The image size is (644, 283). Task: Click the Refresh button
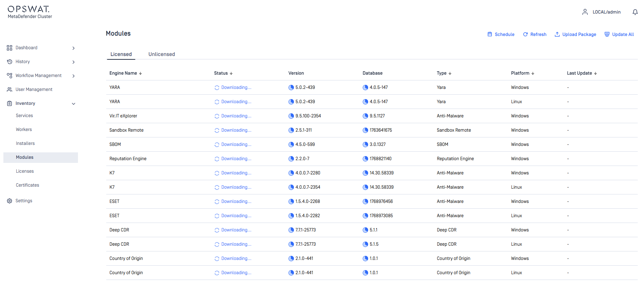click(535, 35)
